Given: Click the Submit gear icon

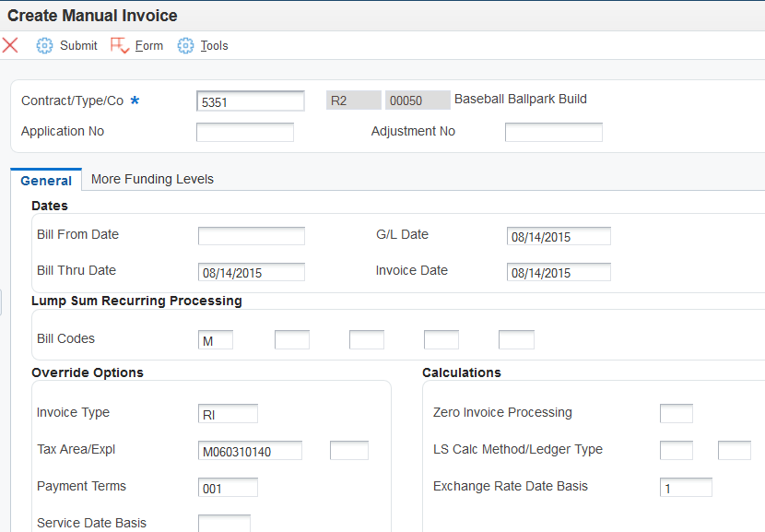Looking at the screenshot, I should (x=44, y=45).
